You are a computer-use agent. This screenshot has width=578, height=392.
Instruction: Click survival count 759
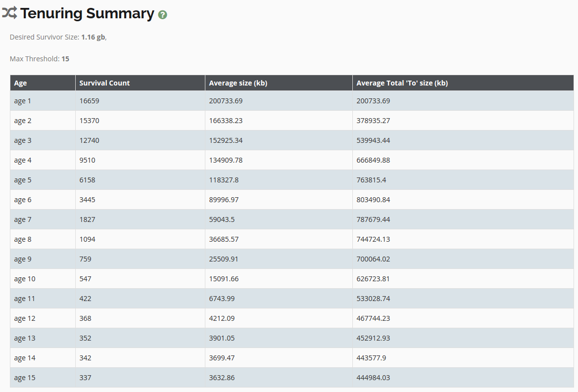[x=85, y=260]
